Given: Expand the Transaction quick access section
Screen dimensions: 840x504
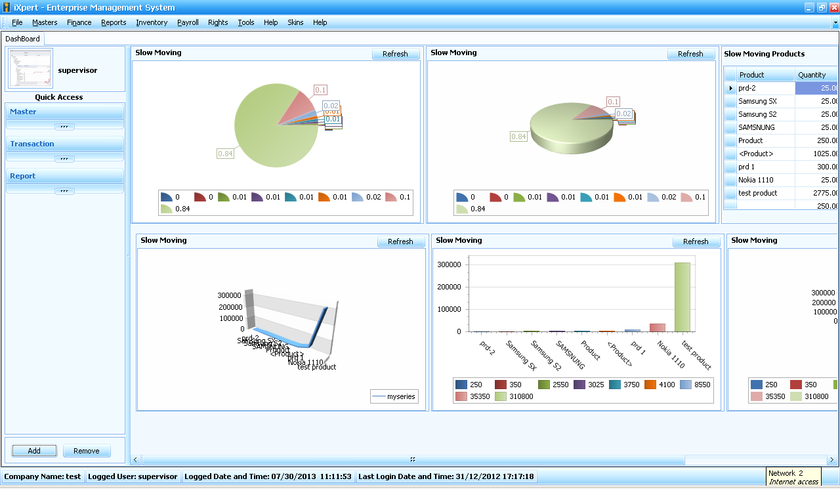Looking at the screenshot, I should 64,159.
